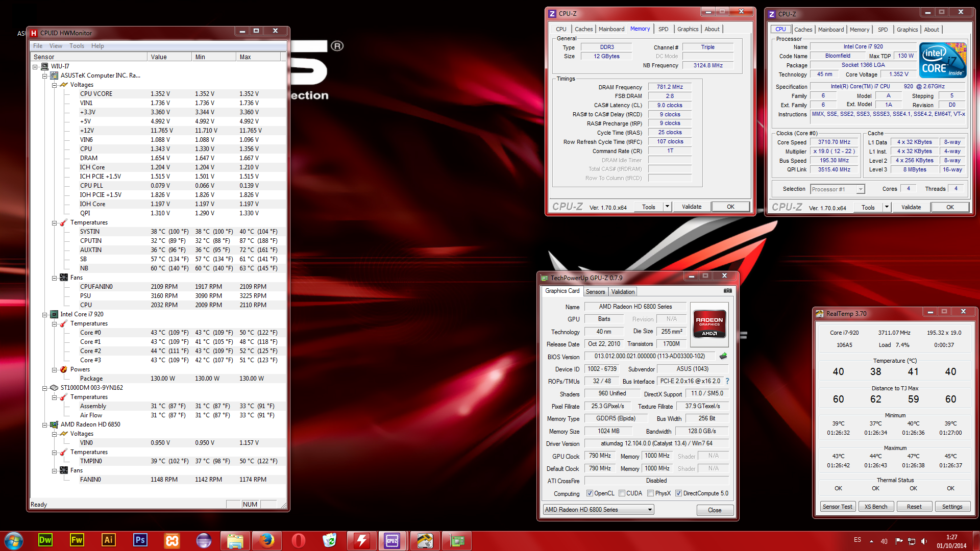Collapse ASUSTeK Computer INC. node
The width and height of the screenshot is (980, 551).
[44, 76]
